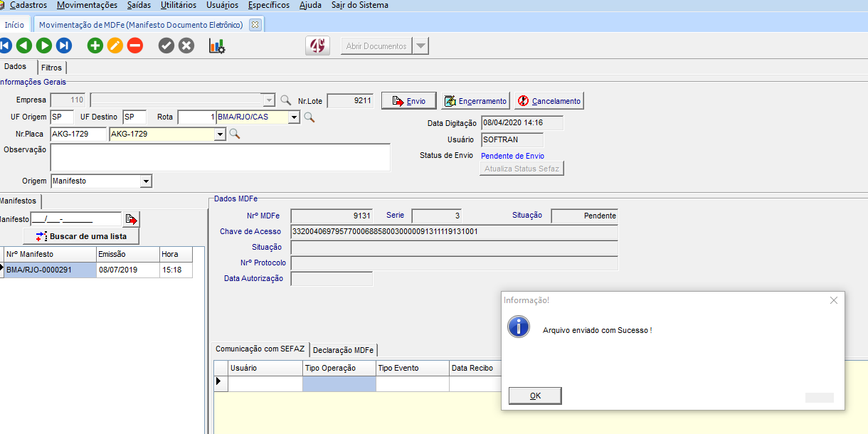
Task: Switch to the Início tab
Action: pos(14,24)
